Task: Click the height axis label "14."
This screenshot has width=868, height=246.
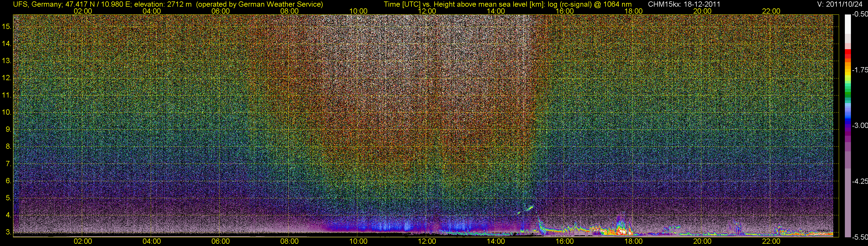Action: point(7,44)
